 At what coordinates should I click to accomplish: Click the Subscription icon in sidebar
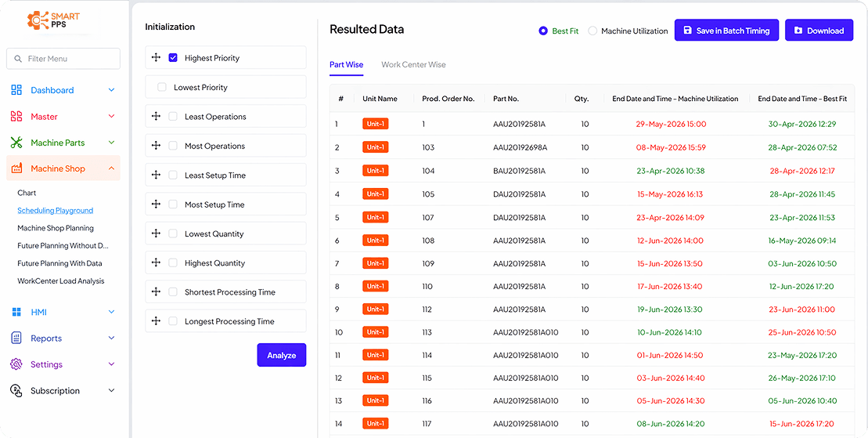[x=16, y=390]
